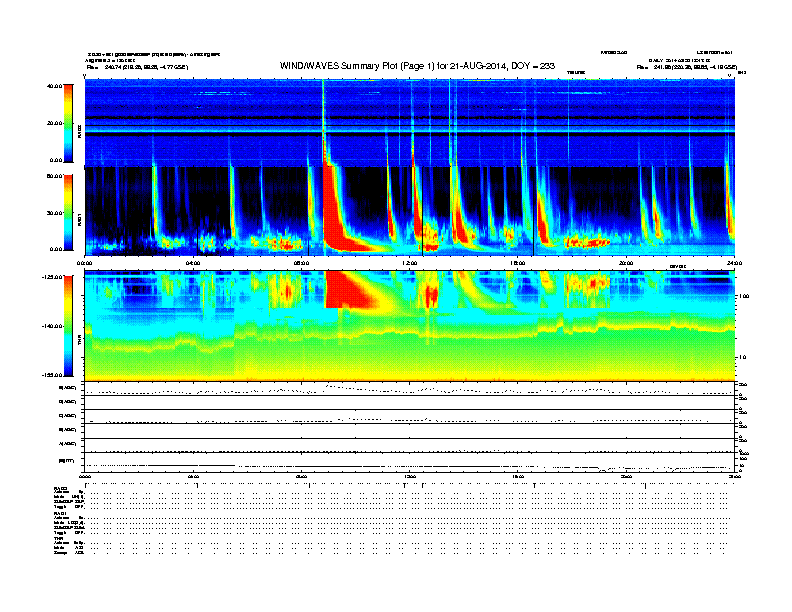Image resolution: width=792 pixels, height=612 pixels.
Task: Click 08:00 tick label below RAD1 spectrogram
Action: click(301, 263)
